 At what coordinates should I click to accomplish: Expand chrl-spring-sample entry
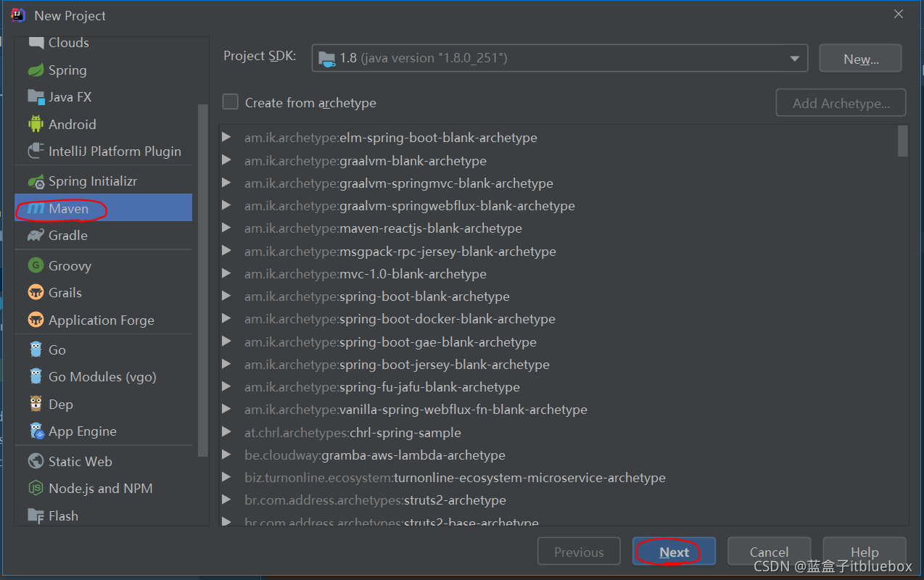point(226,432)
